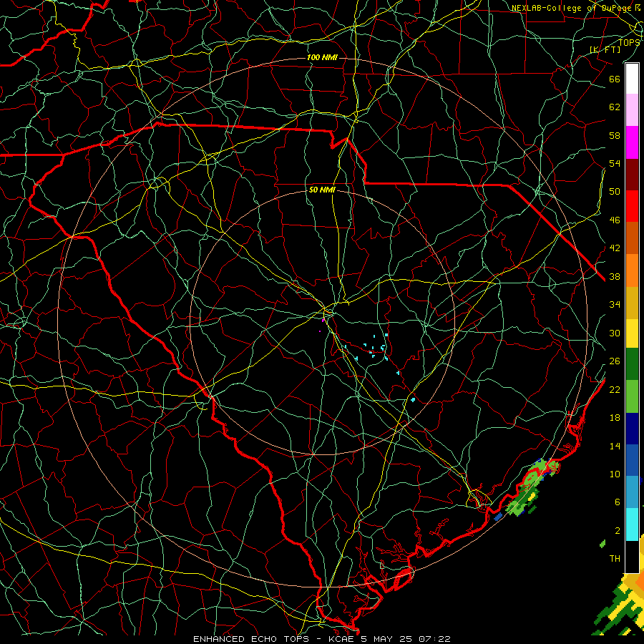Click the dark green legend swatch near 26
Screen dimensions: 644x644
point(632,364)
